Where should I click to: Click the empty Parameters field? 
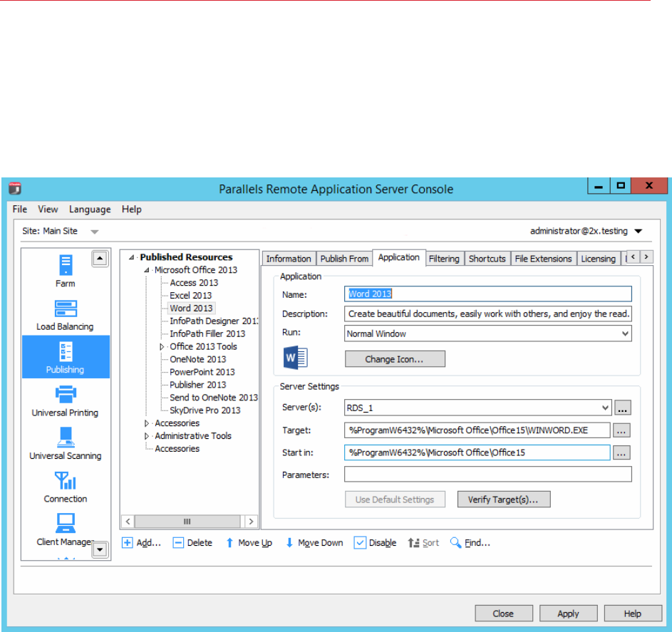coord(487,474)
